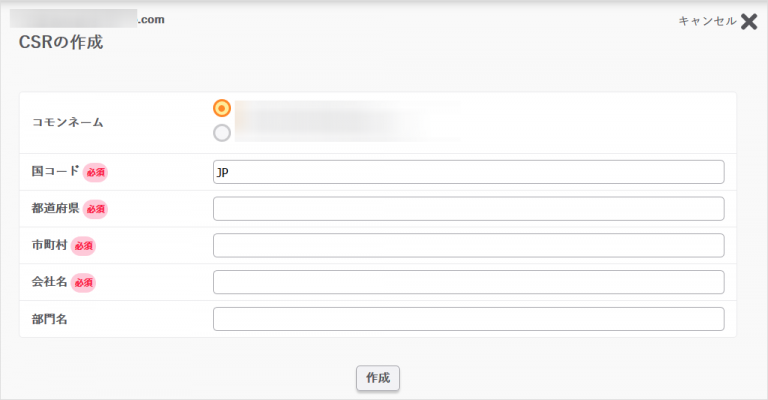Click into the 都道府県 text field

click(468, 209)
